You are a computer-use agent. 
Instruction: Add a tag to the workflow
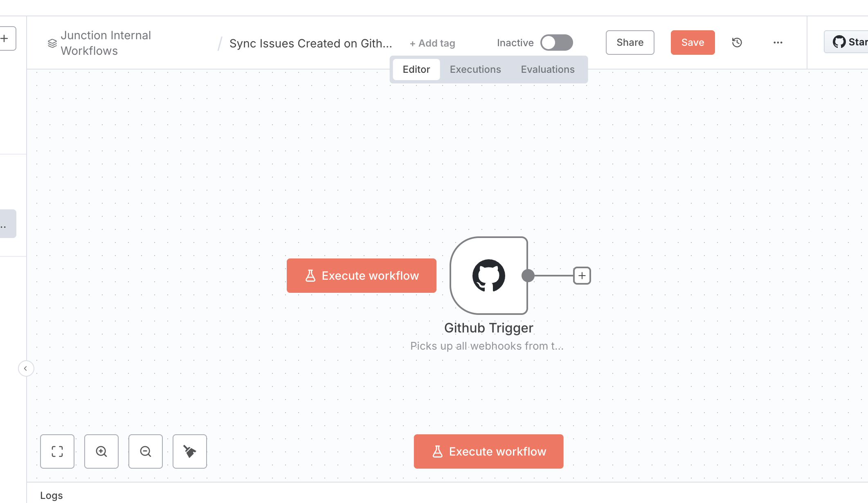coord(432,43)
